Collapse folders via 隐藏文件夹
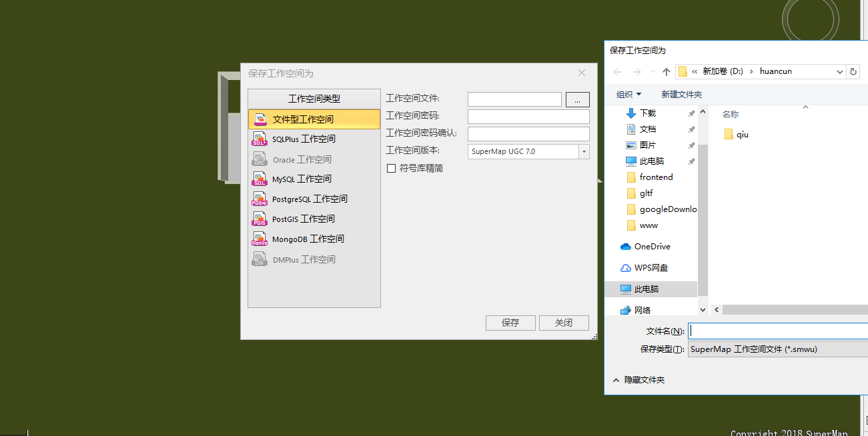Image resolution: width=868 pixels, height=436 pixels. pos(638,380)
